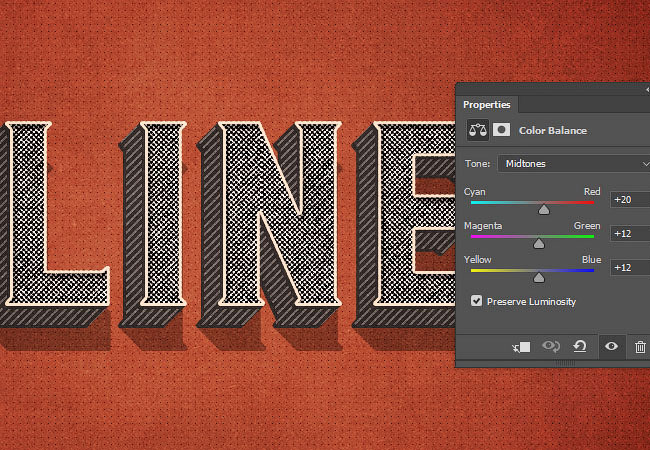
Task: Click the 'Color Balance' title text
Action: tap(553, 131)
